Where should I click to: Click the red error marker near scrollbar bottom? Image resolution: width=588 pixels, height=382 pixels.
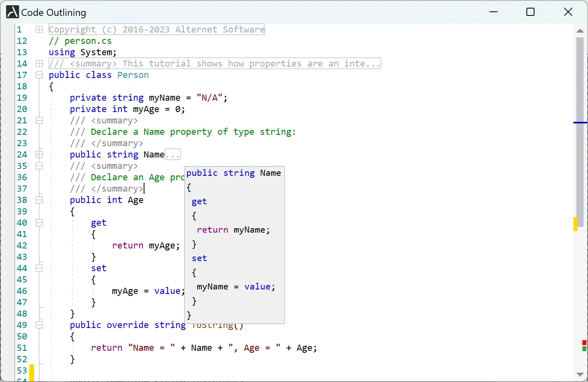(584, 343)
